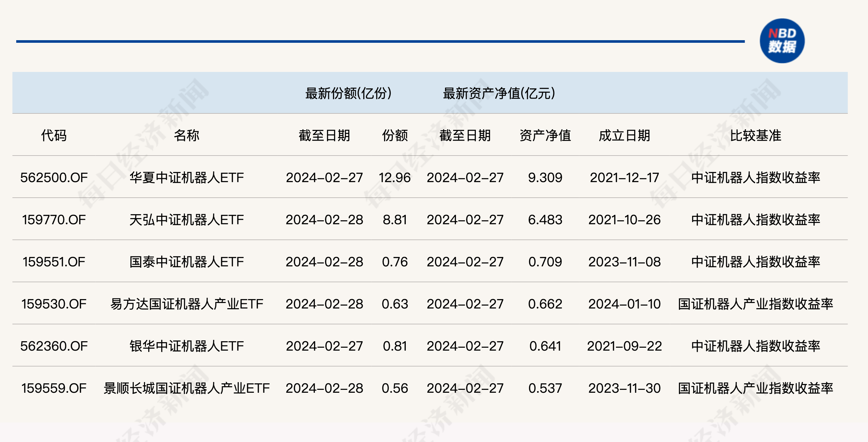Select share value 8.81
The width and height of the screenshot is (868, 442).
coord(395,219)
